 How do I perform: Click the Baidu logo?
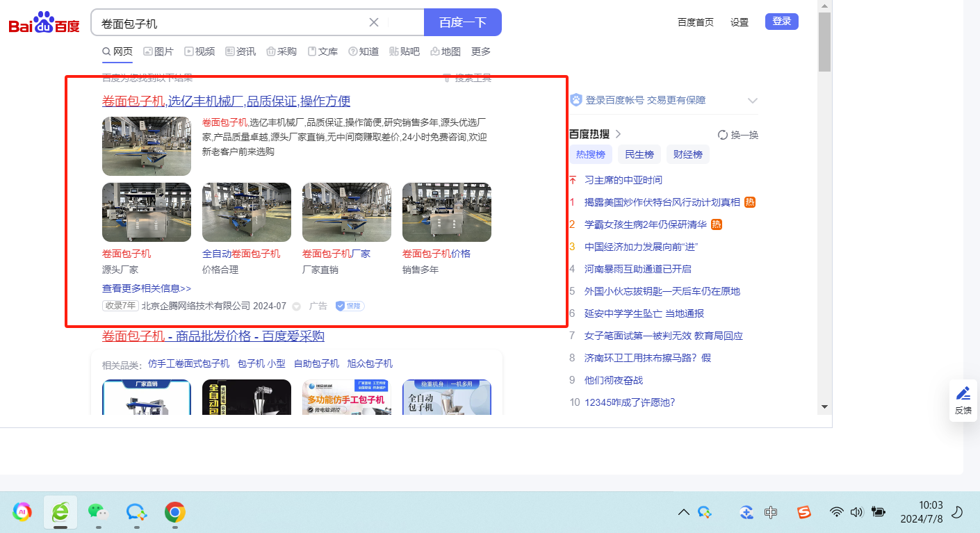point(44,23)
